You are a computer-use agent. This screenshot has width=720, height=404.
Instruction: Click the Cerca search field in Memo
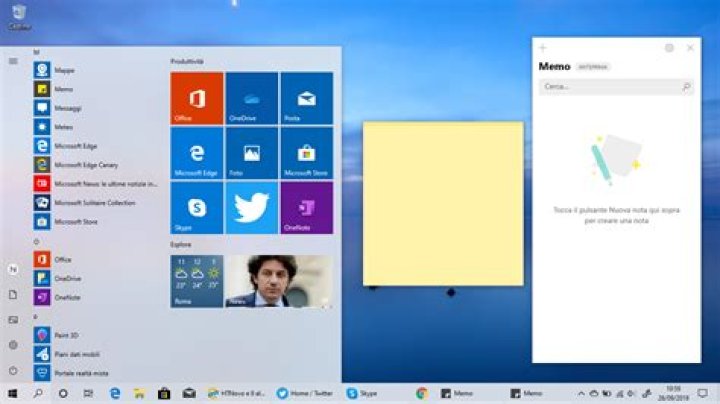point(616,86)
